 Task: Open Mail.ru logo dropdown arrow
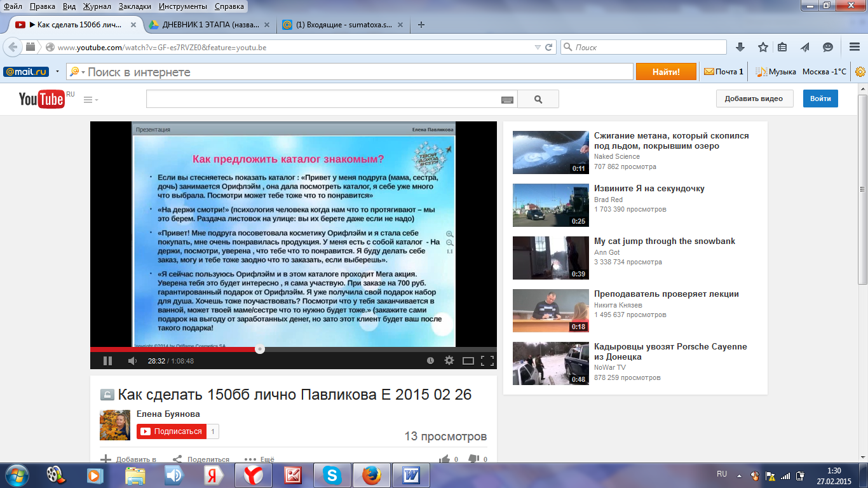(x=58, y=72)
